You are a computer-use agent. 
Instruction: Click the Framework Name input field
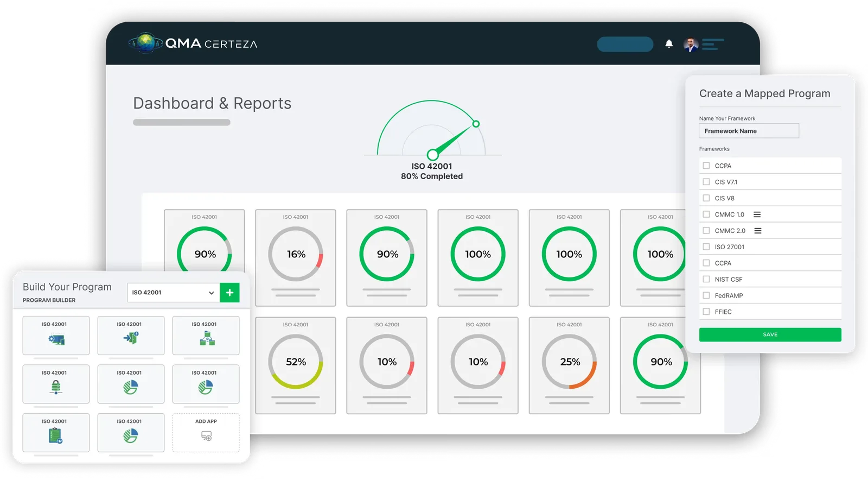749,131
